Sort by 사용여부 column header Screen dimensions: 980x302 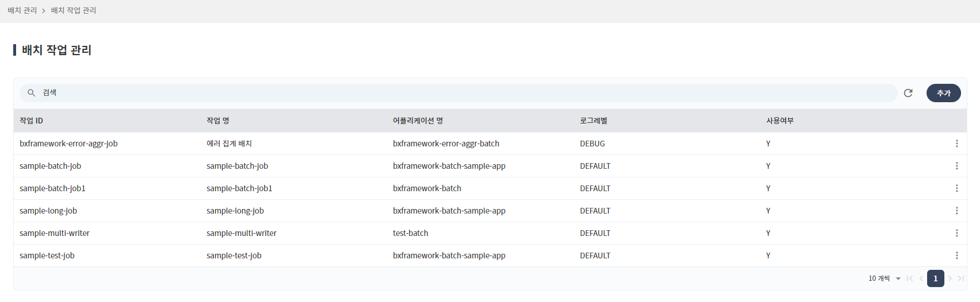tap(780, 121)
